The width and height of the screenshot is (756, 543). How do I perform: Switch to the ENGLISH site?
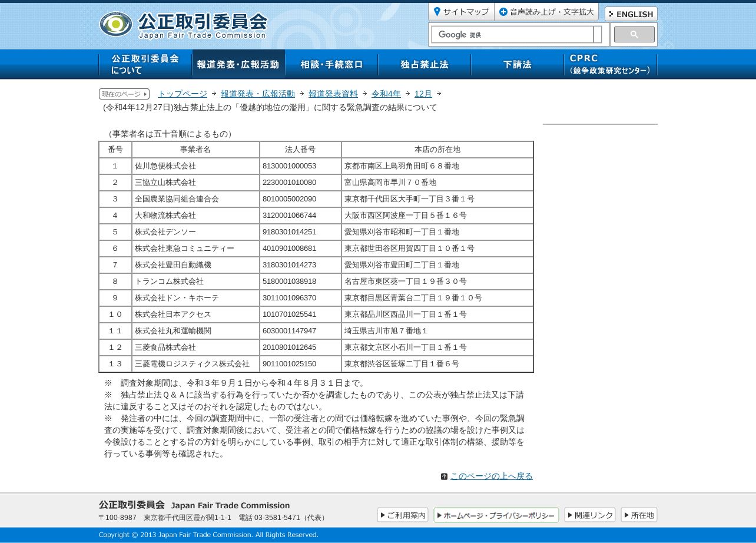(x=631, y=14)
